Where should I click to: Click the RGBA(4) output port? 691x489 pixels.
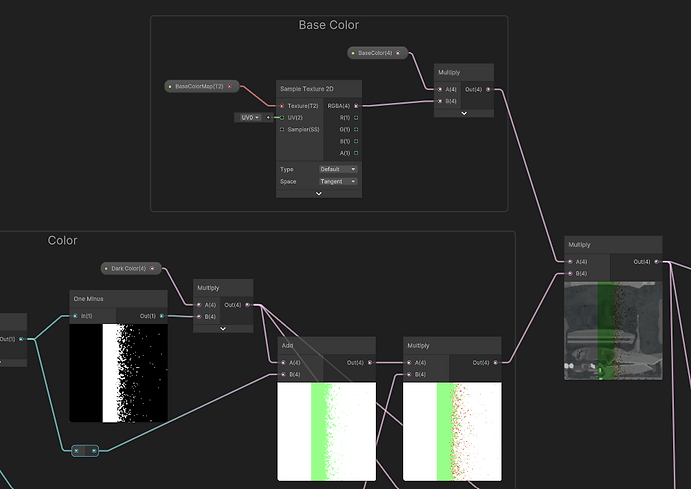(356, 106)
